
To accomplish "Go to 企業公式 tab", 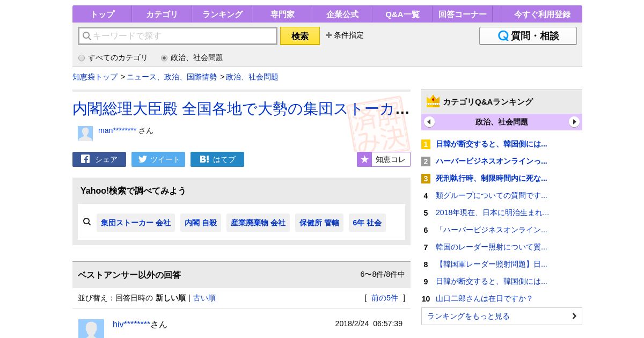I will [342, 14].
